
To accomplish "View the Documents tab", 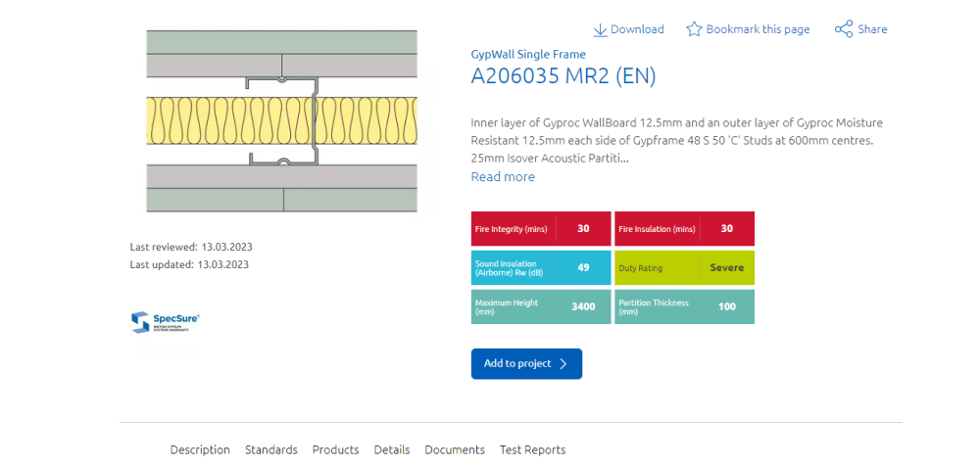I will tap(455, 449).
